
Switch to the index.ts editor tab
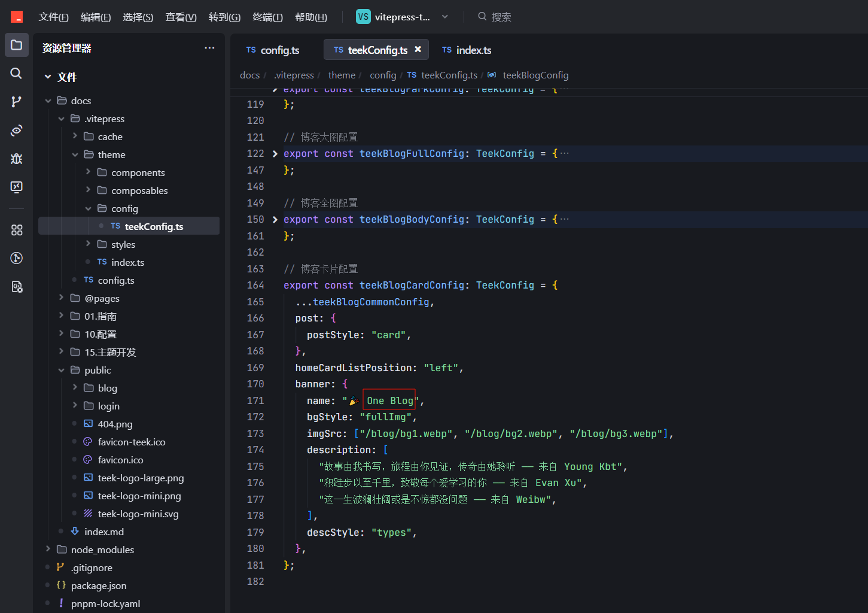tap(467, 50)
